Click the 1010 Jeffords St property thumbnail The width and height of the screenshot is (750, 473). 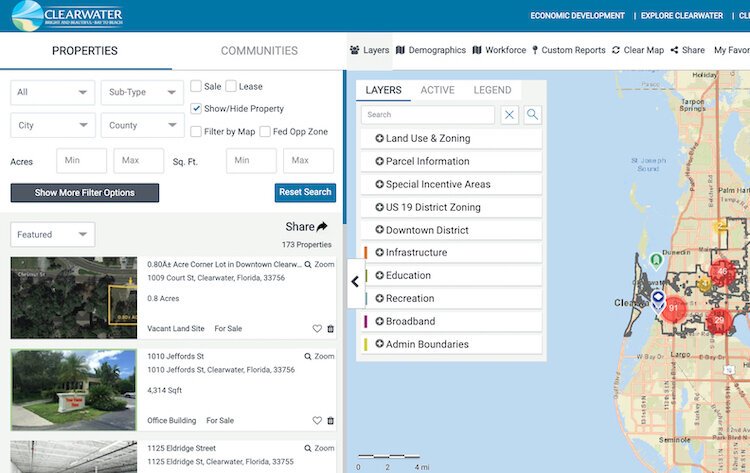[74, 390]
